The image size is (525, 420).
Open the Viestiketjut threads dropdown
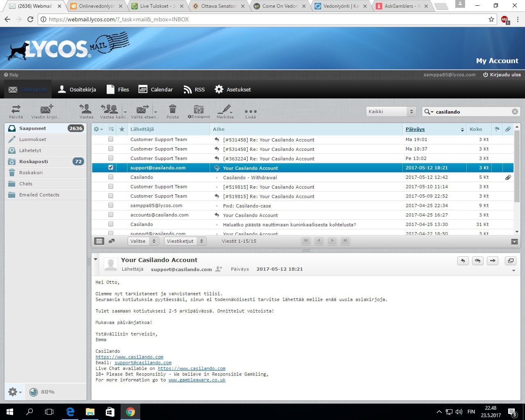point(185,241)
